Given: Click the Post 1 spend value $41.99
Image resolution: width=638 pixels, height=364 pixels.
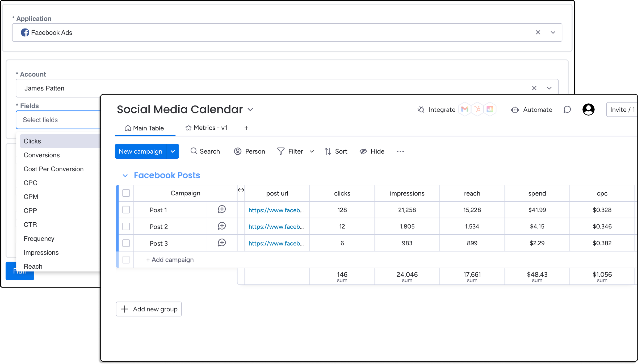Looking at the screenshot, I should coord(537,210).
